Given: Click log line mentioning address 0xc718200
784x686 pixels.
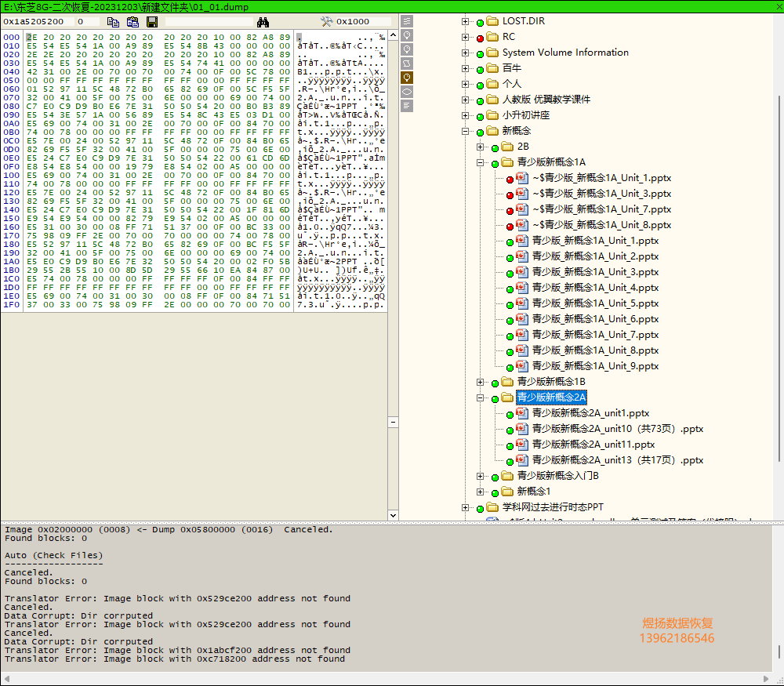Looking at the screenshot, I should coord(175,659).
